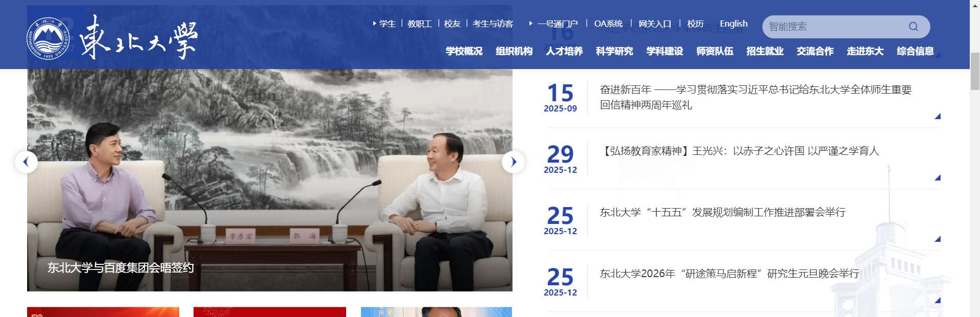Click triangle icon on 十五五 news item
This screenshot has height=317, width=980.
(x=938, y=239)
